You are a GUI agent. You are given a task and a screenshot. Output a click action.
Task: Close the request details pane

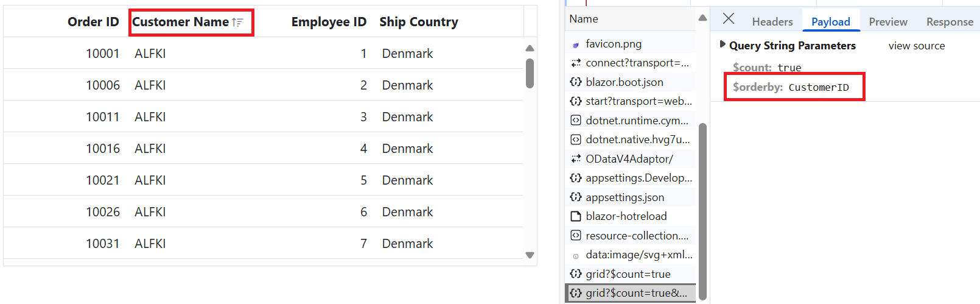coord(728,19)
